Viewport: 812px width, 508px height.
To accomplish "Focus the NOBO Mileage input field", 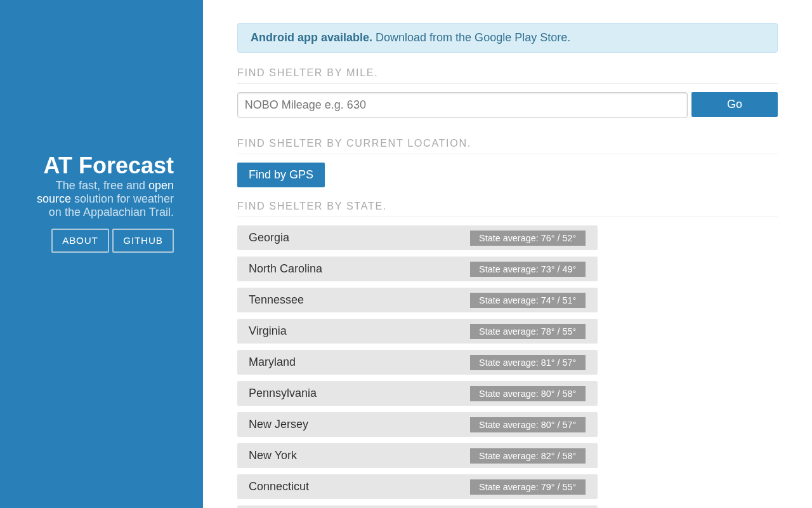I will pos(462,105).
